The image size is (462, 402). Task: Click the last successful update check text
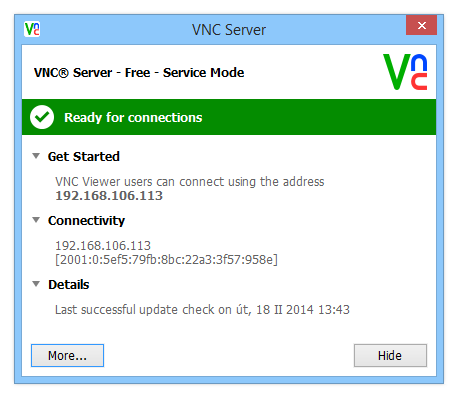pos(202,310)
